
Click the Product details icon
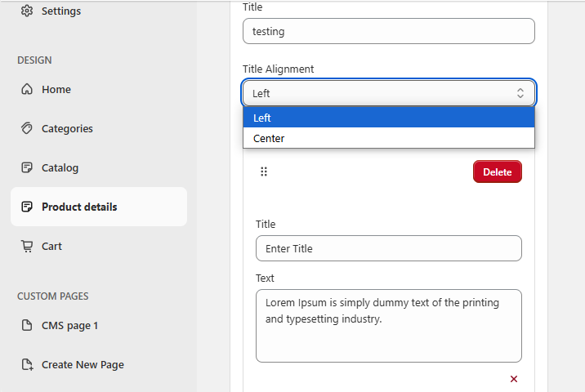click(x=27, y=207)
